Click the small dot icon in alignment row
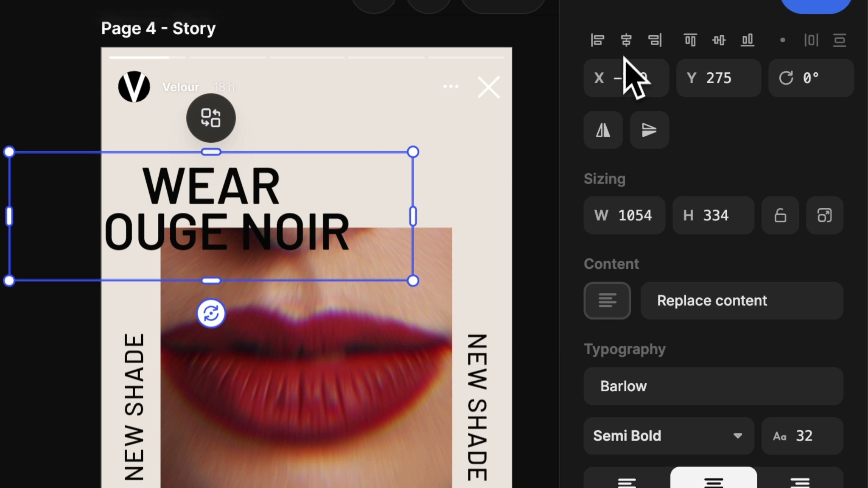Image resolution: width=868 pixels, height=488 pixels. click(x=783, y=40)
